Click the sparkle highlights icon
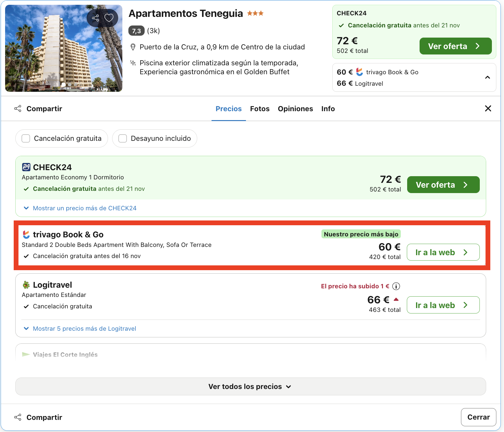Viewport: 504px width, 432px height. pyautogui.click(x=133, y=63)
